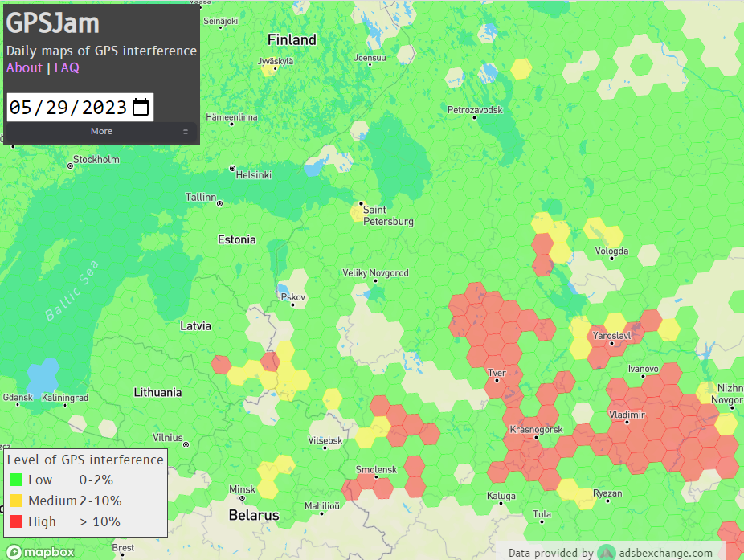Click the Vilnius city label
The image size is (744, 560).
point(167,438)
